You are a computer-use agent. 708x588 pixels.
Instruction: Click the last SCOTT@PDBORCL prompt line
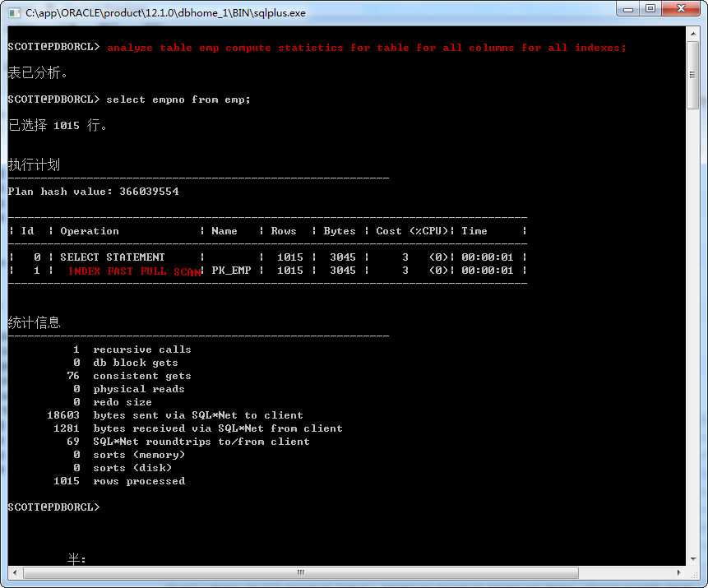[x=53, y=507]
